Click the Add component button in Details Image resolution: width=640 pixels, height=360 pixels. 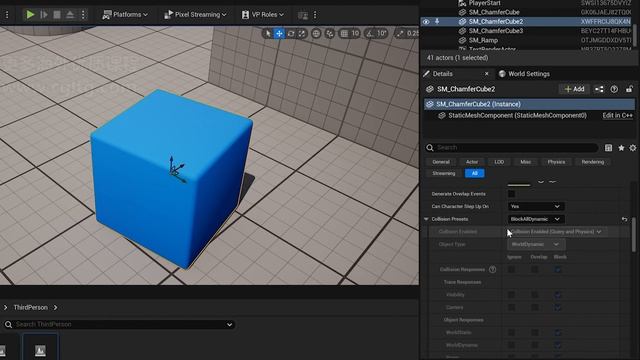tap(574, 89)
